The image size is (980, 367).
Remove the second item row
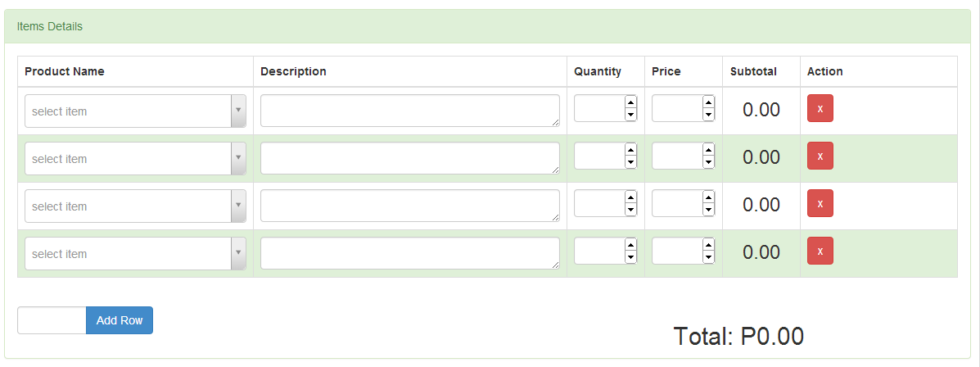point(820,156)
